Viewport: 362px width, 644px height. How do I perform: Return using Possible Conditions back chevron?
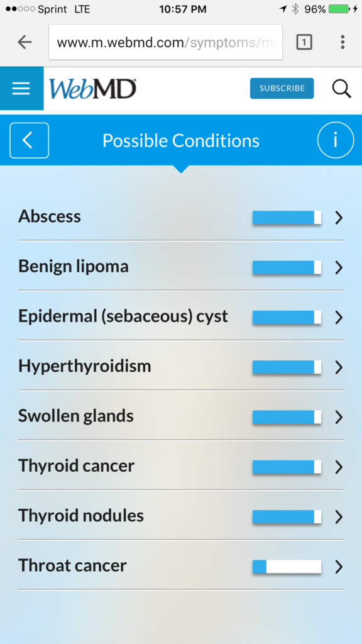tap(29, 140)
